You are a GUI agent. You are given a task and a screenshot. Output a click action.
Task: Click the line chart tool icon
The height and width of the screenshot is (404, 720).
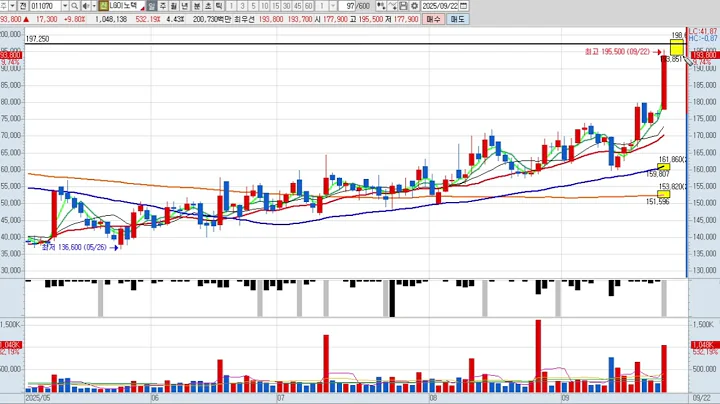click(392, 6)
